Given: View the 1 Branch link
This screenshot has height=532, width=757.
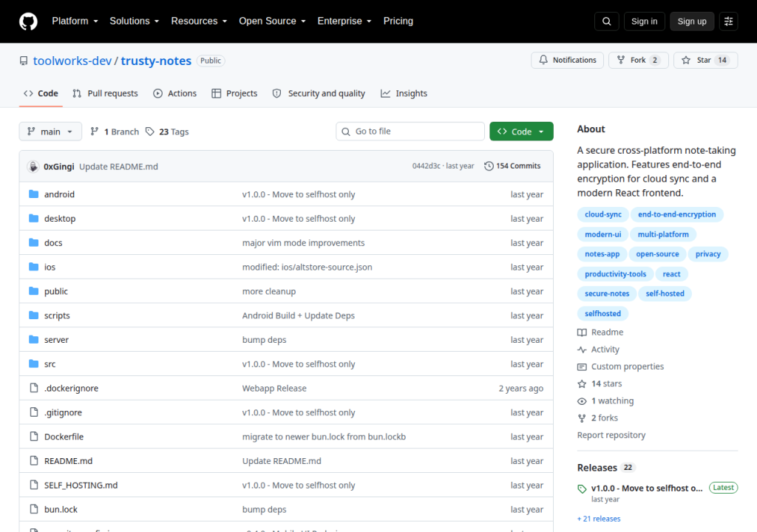Looking at the screenshot, I should 115,132.
